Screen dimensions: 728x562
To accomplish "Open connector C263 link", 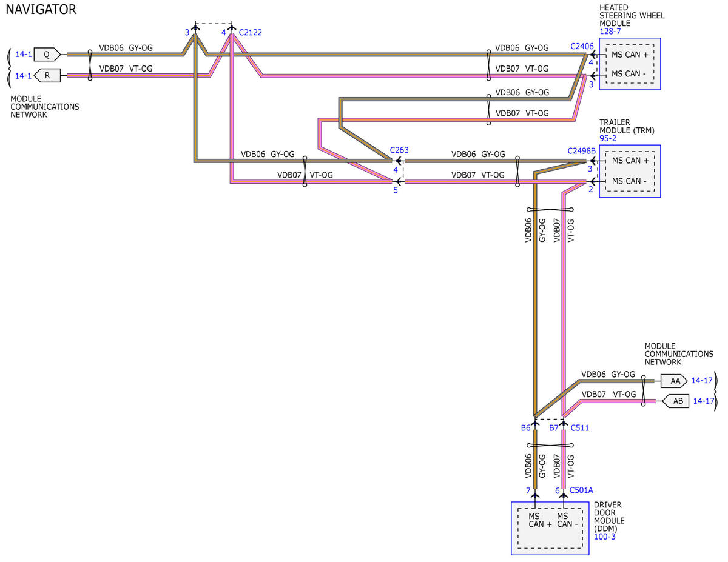I will (x=400, y=150).
